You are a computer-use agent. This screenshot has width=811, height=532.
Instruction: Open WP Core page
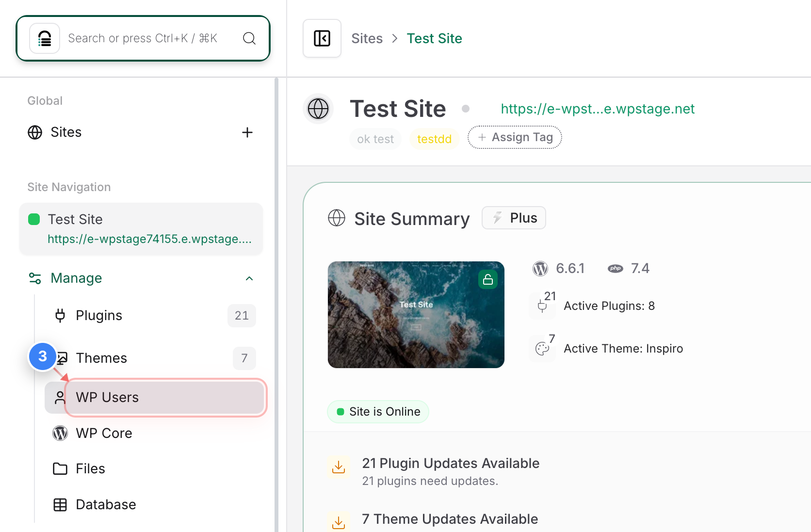tap(104, 433)
